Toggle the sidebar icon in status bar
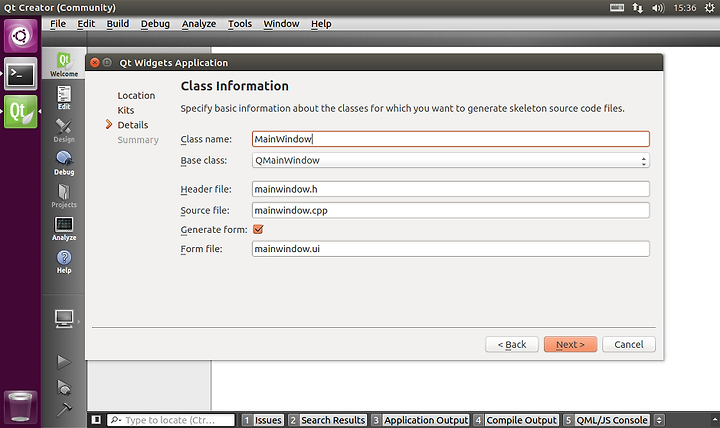The height and width of the screenshot is (428, 720). [x=96, y=420]
